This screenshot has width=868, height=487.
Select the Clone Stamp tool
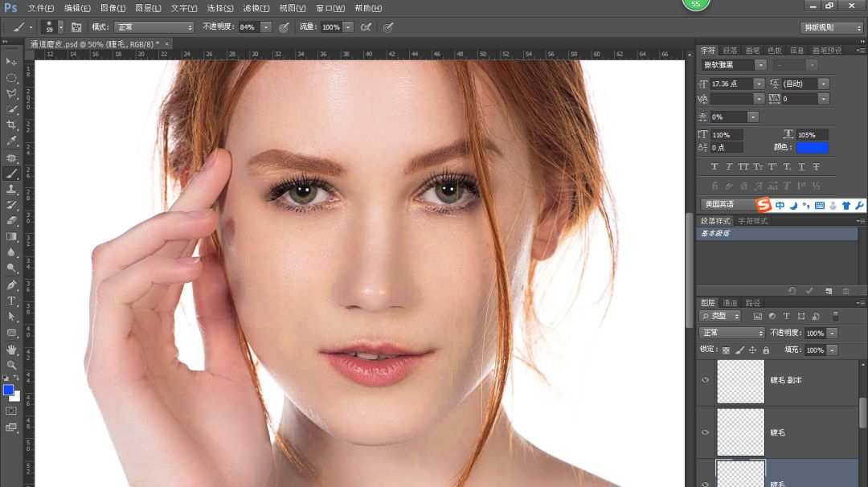(11, 190)
